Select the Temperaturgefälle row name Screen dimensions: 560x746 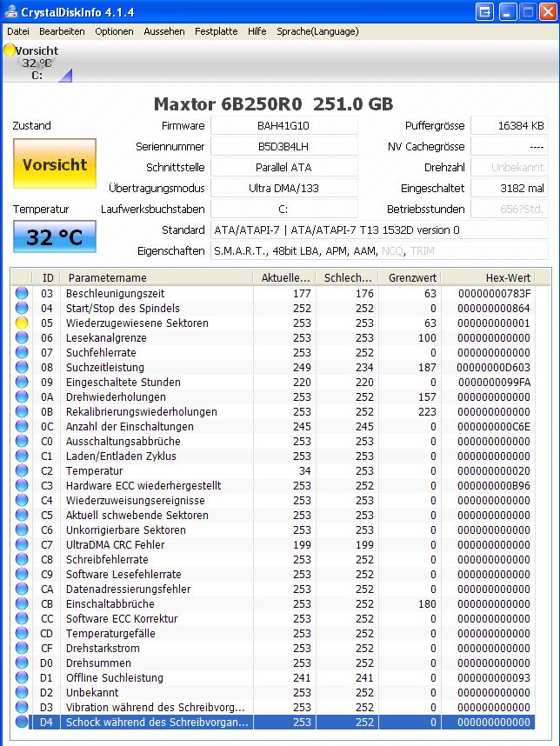point(110,633)
